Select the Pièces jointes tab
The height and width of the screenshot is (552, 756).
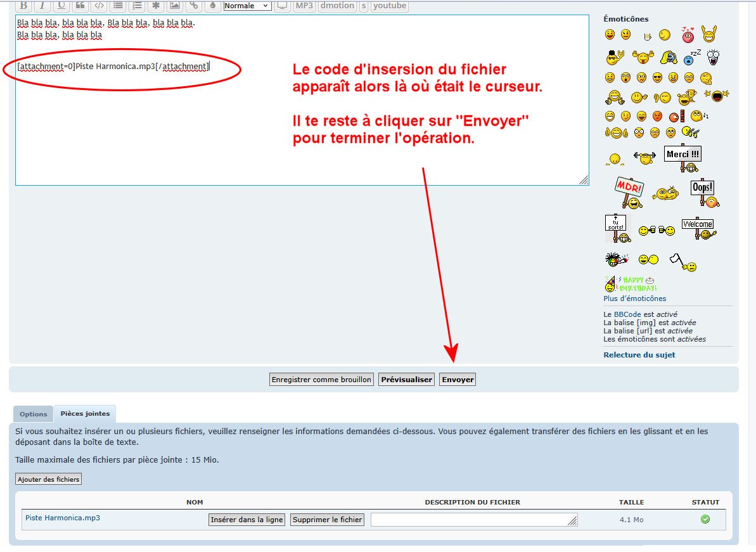(85, 413)
